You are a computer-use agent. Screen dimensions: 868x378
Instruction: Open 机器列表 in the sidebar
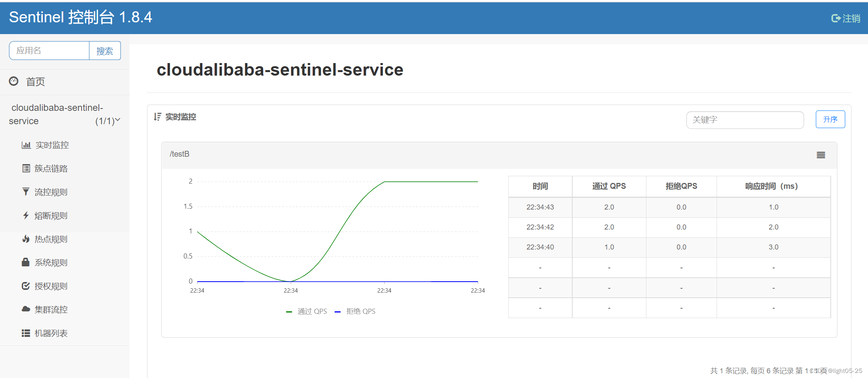(51, 333)
